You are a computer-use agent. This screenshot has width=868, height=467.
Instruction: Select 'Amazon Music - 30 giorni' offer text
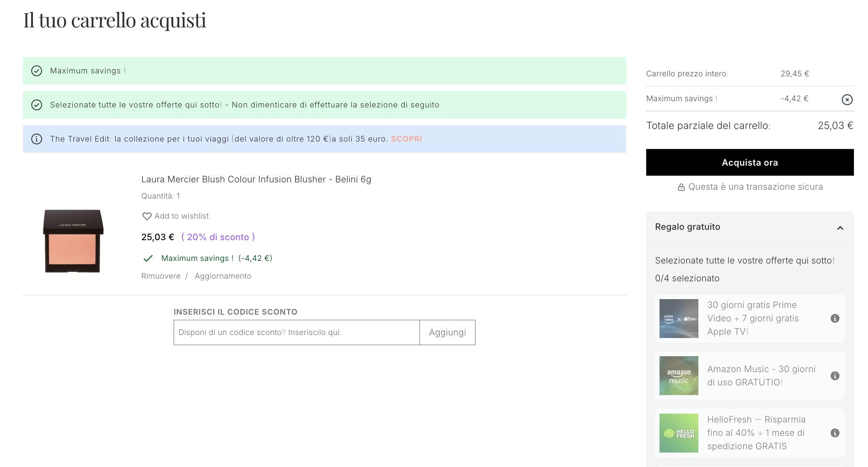pyautogui.click(x=761, y=376)
